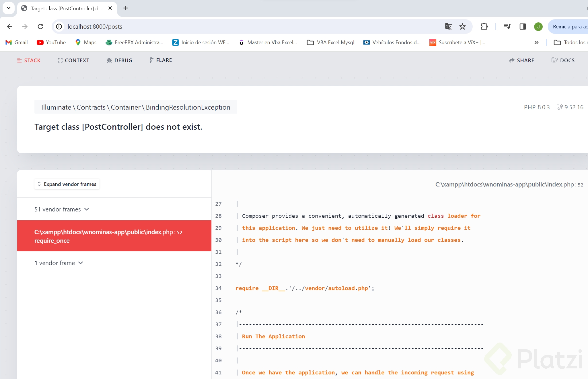Viewport: 588px width, 379px height.
Task: Open the tab search dropdown arrow
Action: point(9,8)
